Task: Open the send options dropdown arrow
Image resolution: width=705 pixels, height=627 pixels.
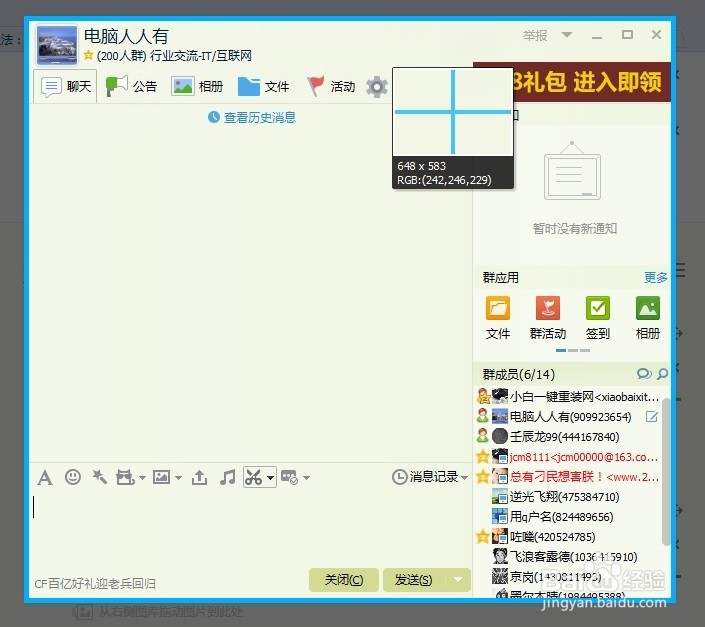Action: tap(458, 579)
